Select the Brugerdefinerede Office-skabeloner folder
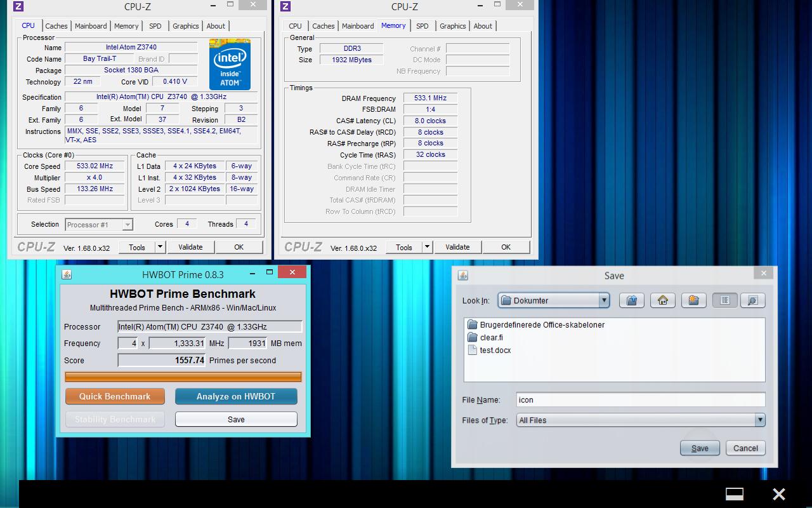The image size is (812, 508). (x=536, y=324)
